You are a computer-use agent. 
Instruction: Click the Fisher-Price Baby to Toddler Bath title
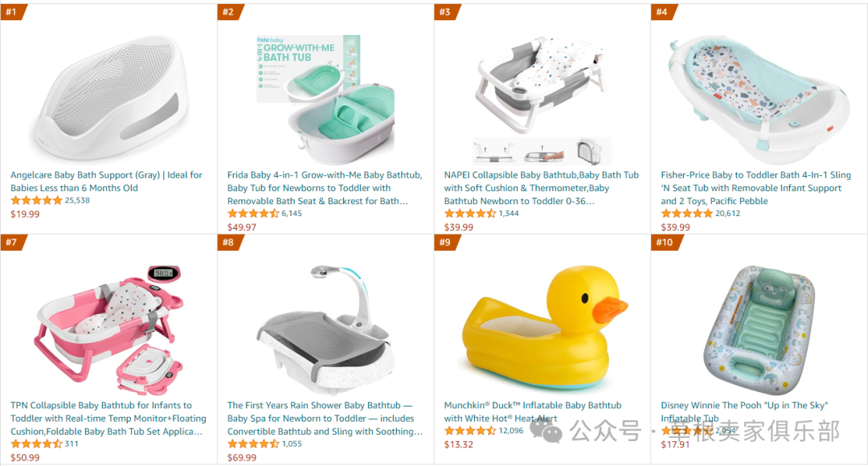pos(755,188)
